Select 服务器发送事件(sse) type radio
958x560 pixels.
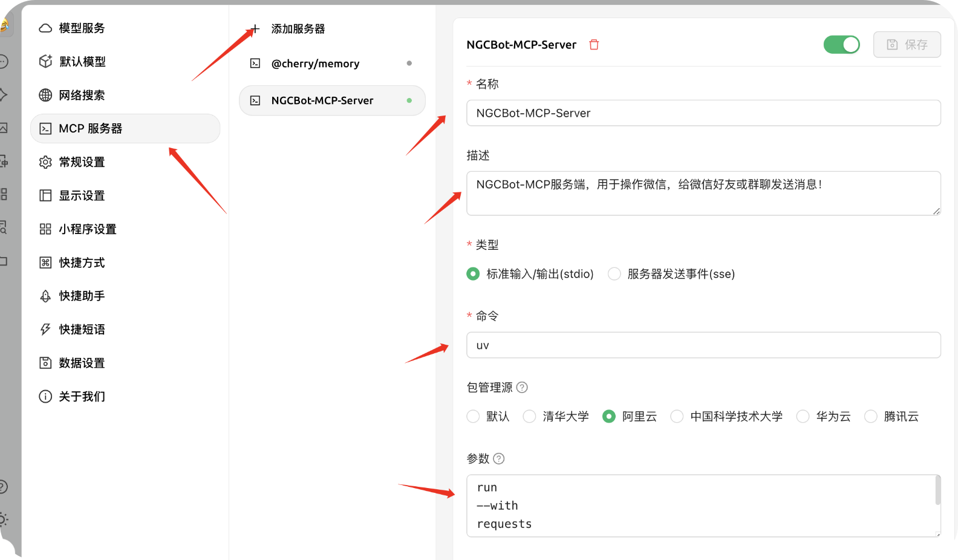pos(614,274)
